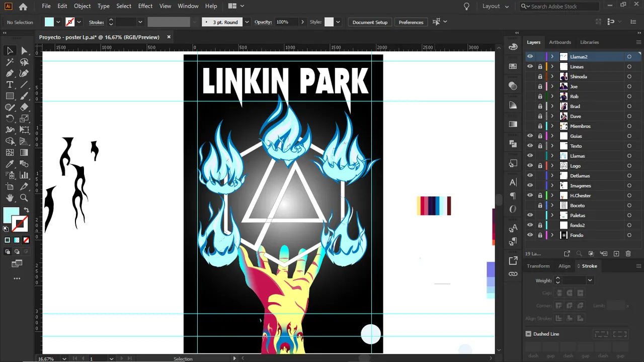The height and width of the screenshot is (362, 644).
Task: Close the Proyecto - poster Lp.ai tab
Action: 169,37
